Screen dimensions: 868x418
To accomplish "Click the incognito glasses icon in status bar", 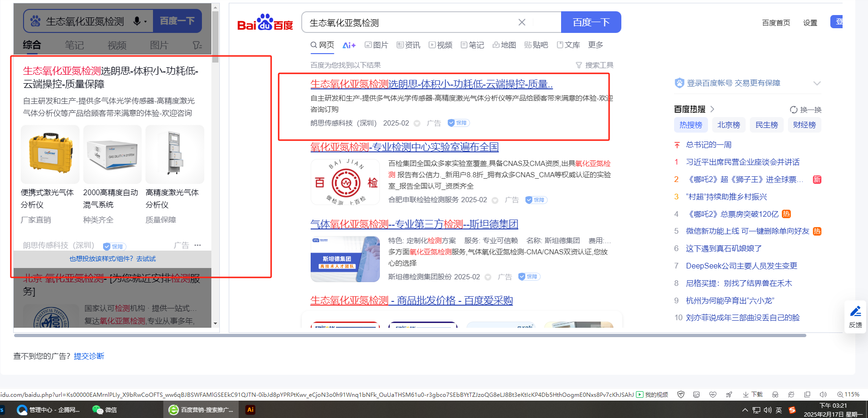I will click(775, 394).
